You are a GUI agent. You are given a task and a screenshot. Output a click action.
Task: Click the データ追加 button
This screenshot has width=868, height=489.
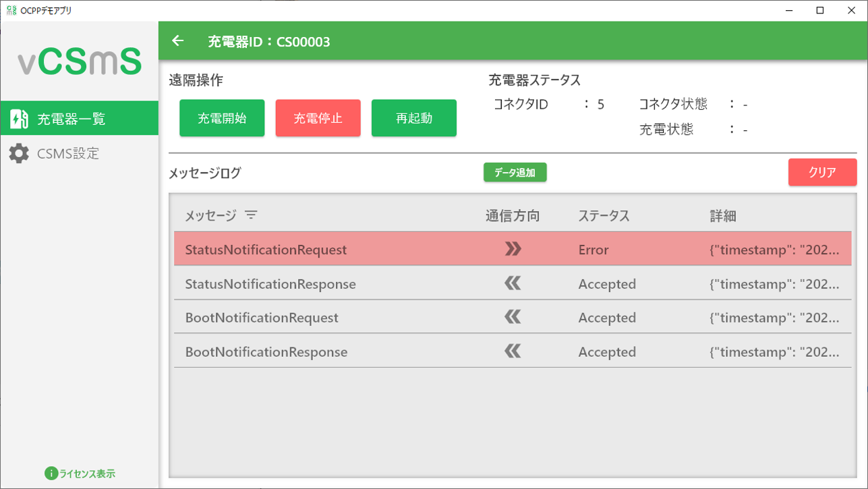tap(515, 173)
